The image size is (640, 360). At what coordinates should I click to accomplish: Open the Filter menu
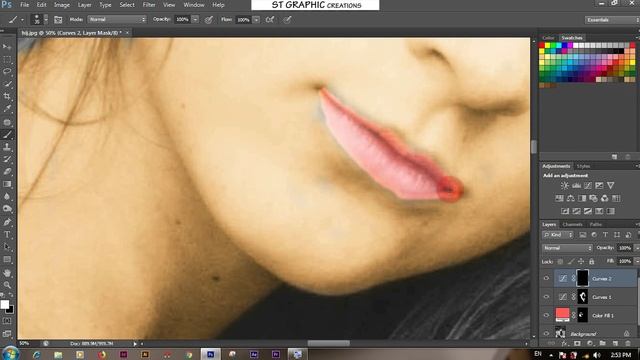click(x=149, y=5)
